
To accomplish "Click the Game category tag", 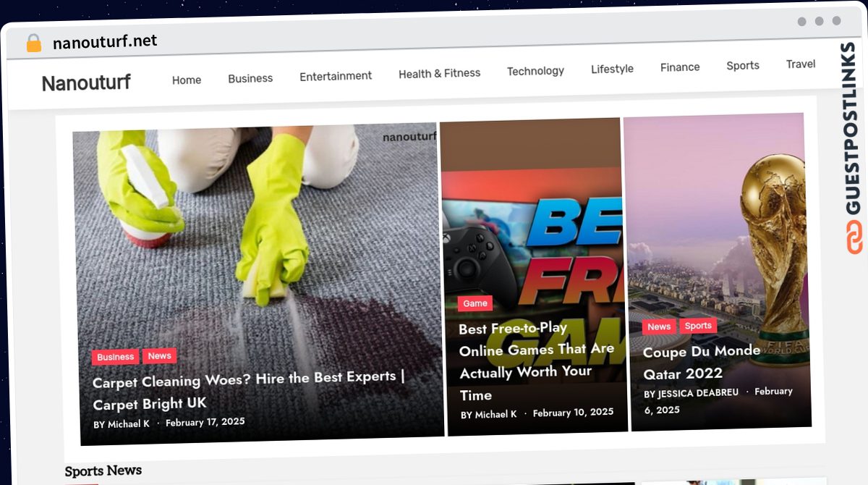I will click(475, 303).
